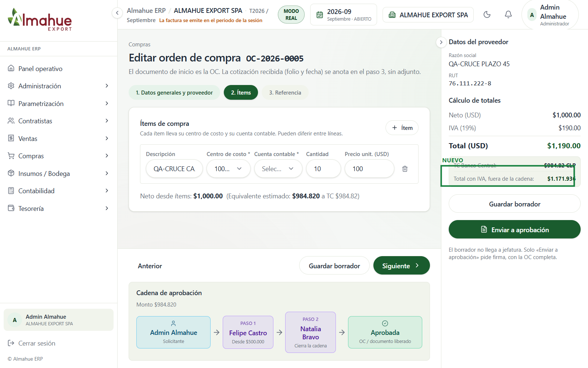
Task: Click the Insumos / Bodega box icon
Action: (11, 173)
